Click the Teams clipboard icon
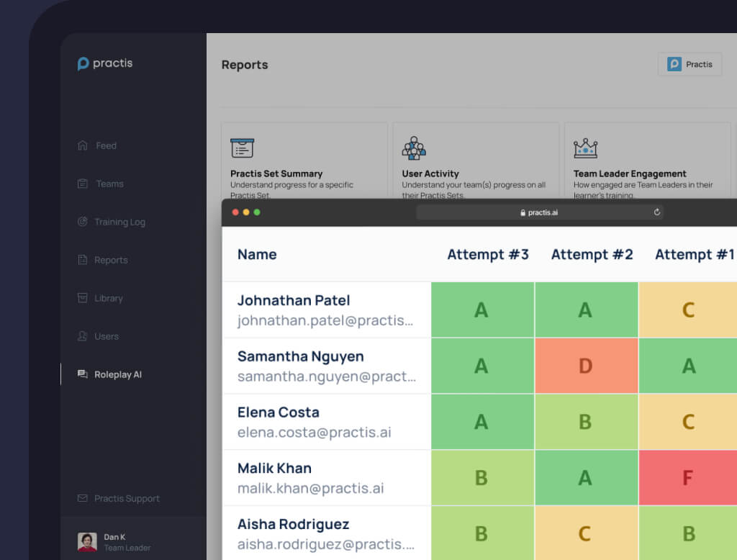Viewport: 737px width, 560px height. point(83,184)
